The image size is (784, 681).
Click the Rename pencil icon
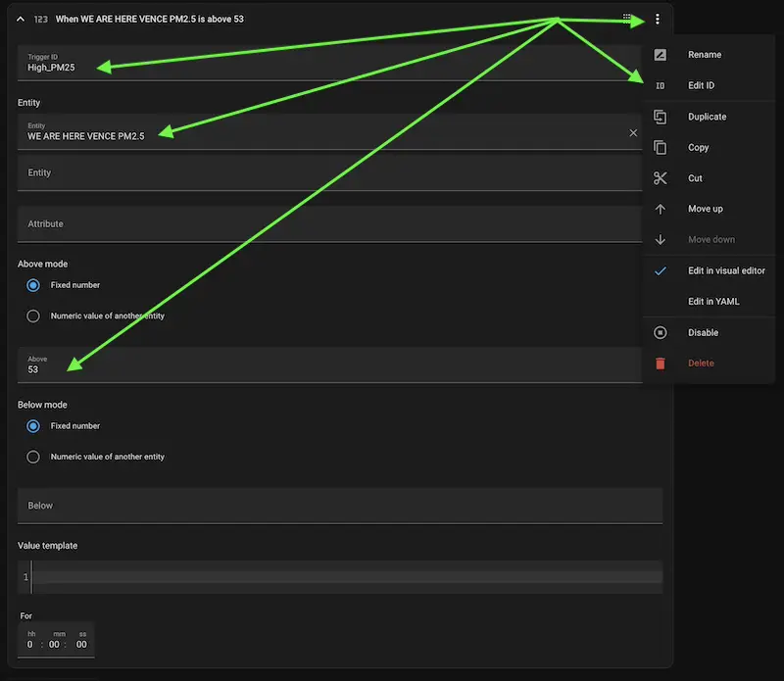pyautogui.click(x=661, y=55)
